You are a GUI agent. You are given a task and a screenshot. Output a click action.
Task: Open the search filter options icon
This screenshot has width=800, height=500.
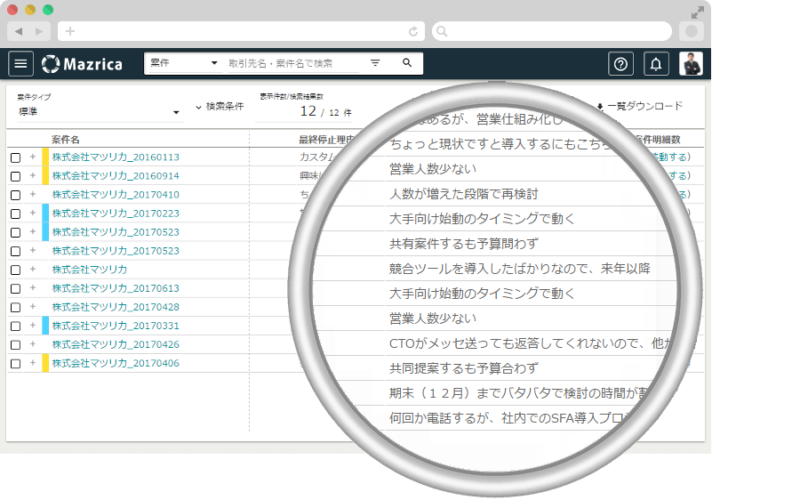375,63
